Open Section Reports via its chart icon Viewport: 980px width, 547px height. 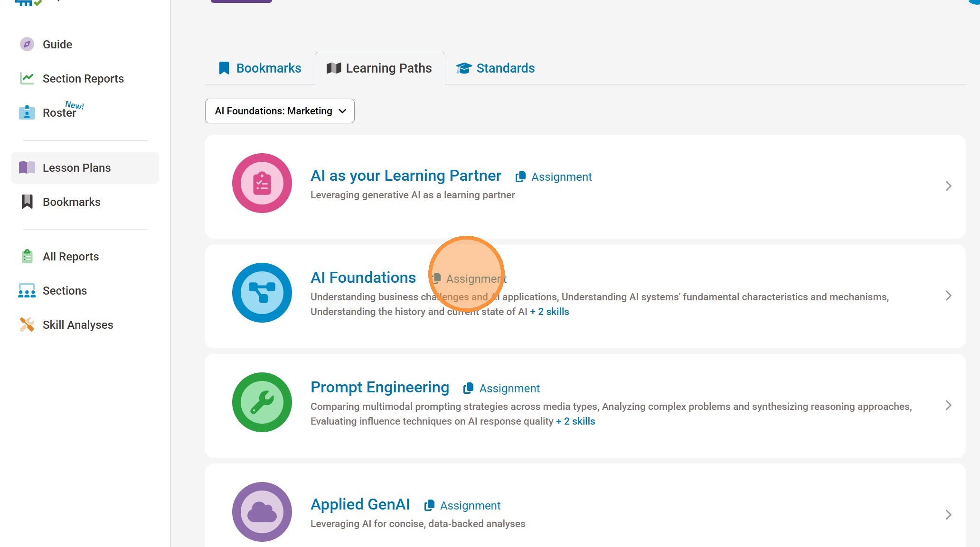click(x=27, y=78)
